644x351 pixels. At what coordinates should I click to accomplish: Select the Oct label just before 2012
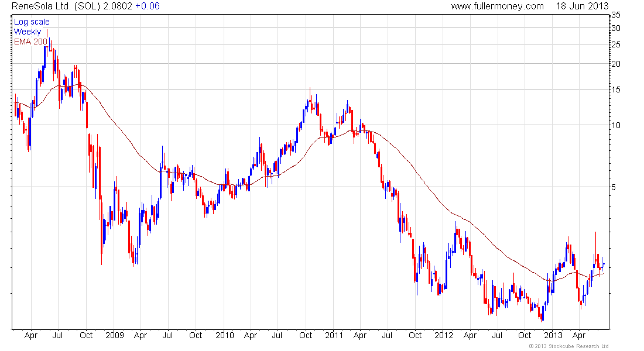[x=415, y=335]
